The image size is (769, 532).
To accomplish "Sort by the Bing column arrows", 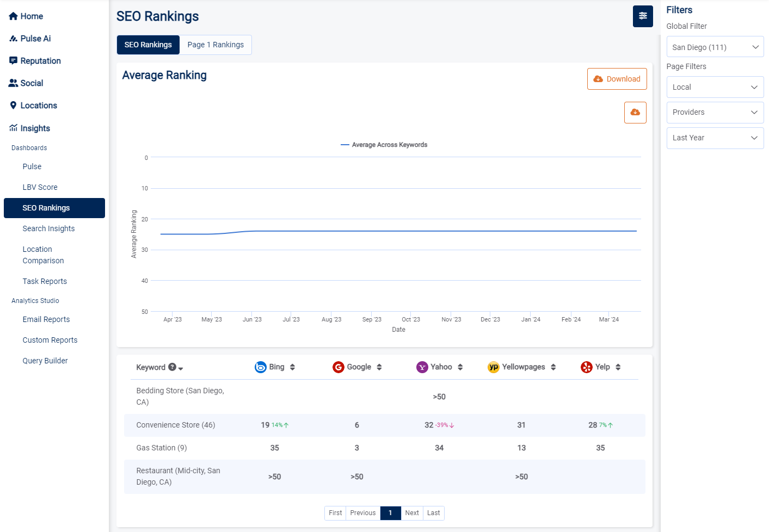I will (292, 367).
